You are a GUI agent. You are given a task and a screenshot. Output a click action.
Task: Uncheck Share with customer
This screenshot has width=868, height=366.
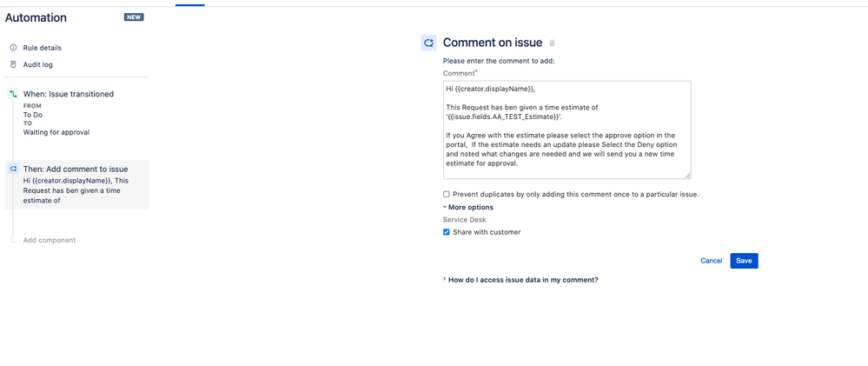click(x=447, y=232)
